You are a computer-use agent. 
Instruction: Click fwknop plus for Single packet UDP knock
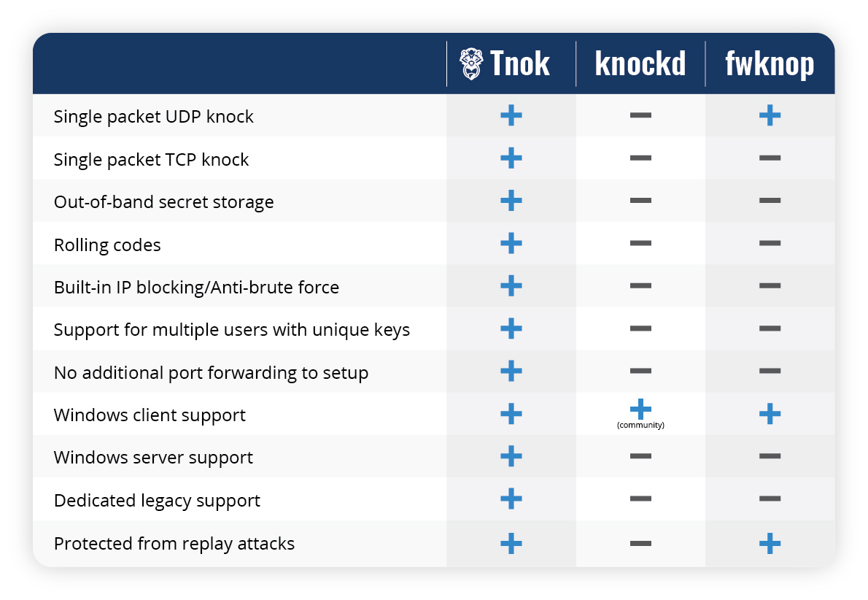pyautogui.click(x=770, y=115)
